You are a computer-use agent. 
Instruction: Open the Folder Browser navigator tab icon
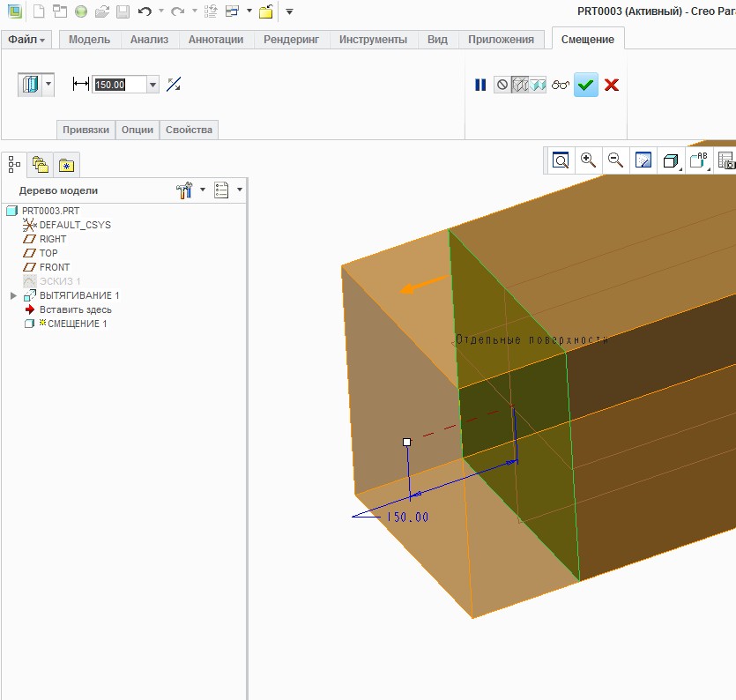point(41,165)
